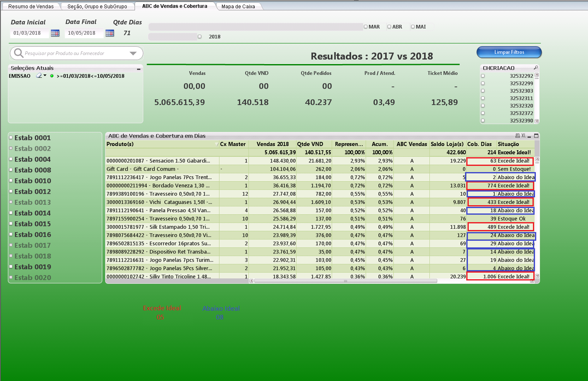Viewport: 588px width, 381px height.
Task: Open the Produto(s) column dropdown indicator
Action: coord(217,144)
